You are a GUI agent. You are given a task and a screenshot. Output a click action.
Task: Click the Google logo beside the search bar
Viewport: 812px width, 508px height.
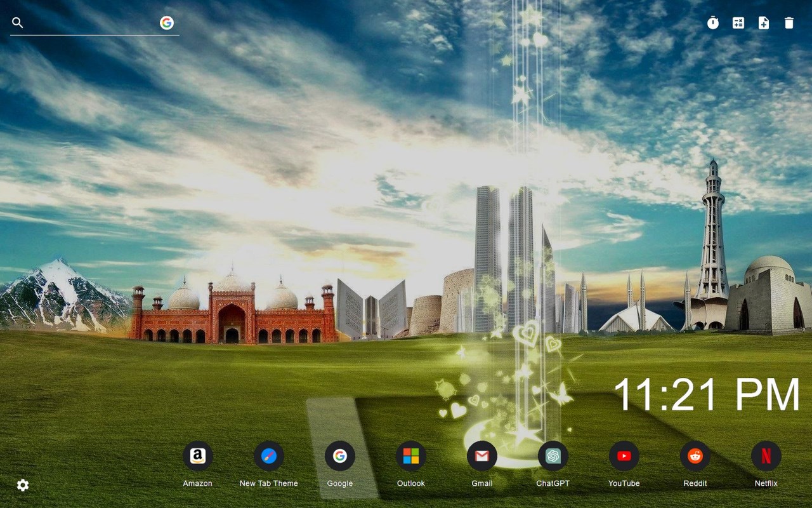[167, 23]
